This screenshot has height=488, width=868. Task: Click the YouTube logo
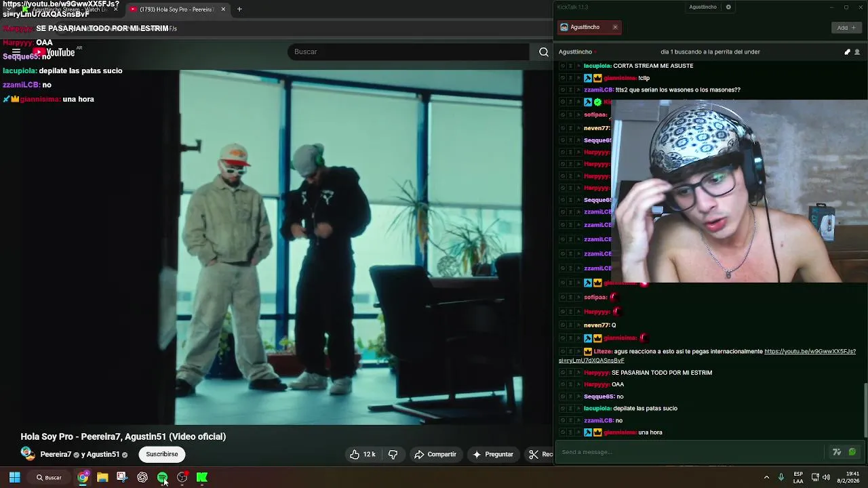click(x=54, y=52)
